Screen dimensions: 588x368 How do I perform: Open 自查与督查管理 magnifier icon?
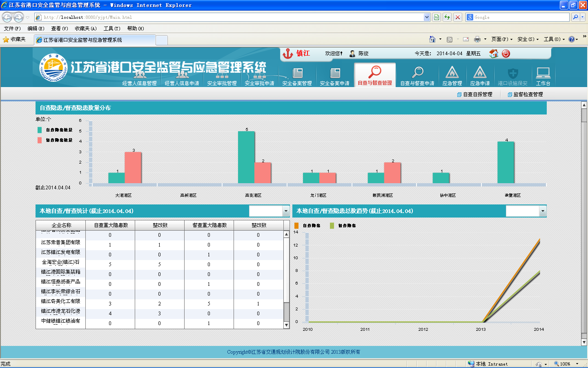pos(375,72)
